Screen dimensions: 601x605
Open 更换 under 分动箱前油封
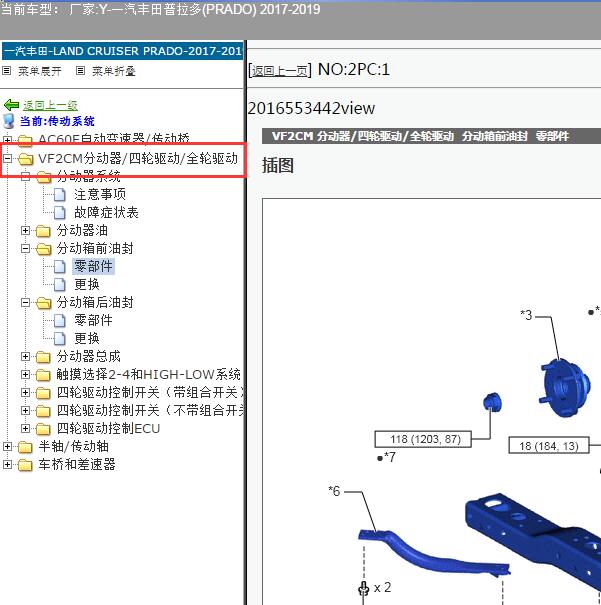coord(87,284)
